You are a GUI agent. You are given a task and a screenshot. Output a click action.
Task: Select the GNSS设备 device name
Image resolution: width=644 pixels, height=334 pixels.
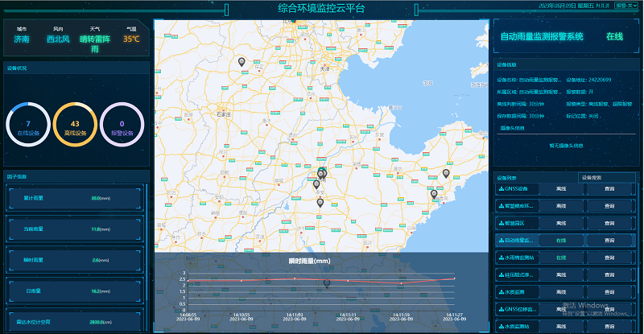516,189
